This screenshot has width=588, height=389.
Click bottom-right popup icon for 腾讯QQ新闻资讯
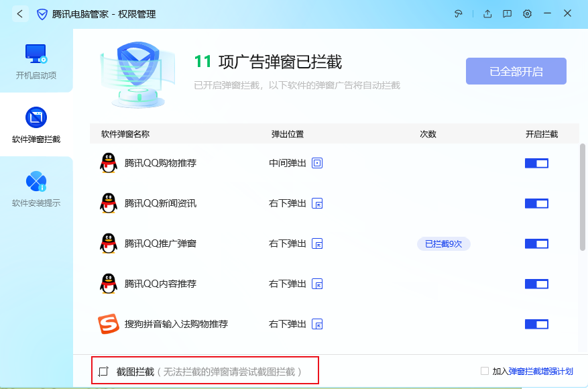click(x=317, y=203)
